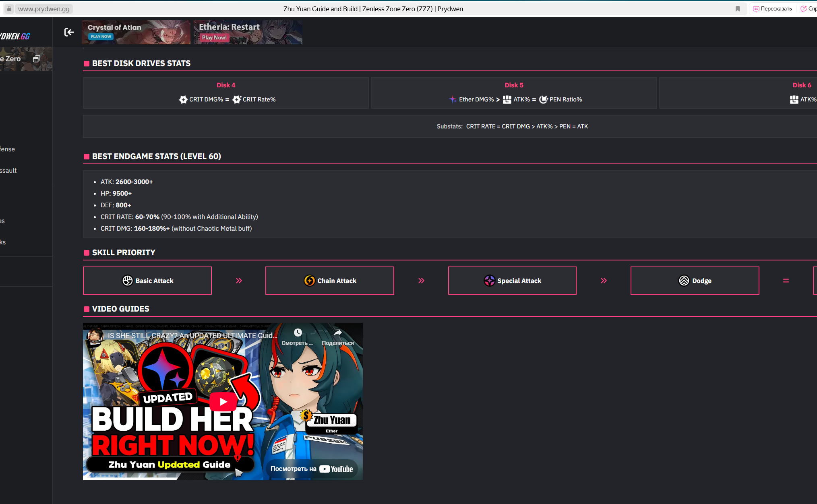The width and height of the screenshot is (817, 504).
Task: Click Play Now! on Etheria Restart banner
Action: (214, 37)
